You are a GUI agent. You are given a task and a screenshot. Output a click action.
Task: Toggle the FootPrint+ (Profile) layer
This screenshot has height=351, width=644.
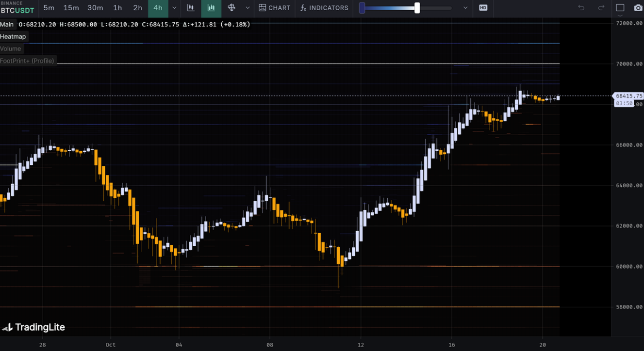pyautogui.click(x=27, y=61)
